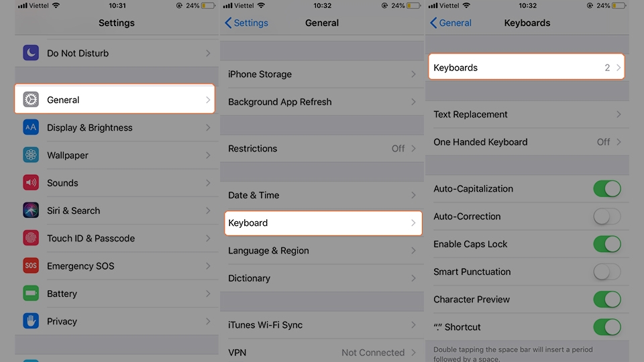Turn on Smart Punctuation
The height and width of the screenshot is (362, 644).
coord(607,271)
